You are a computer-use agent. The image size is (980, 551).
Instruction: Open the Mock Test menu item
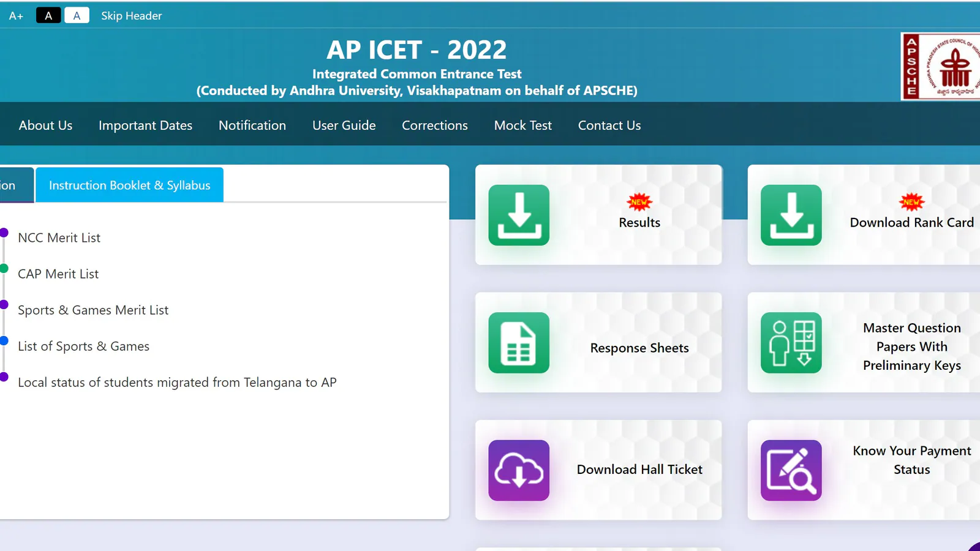tap(522, 126)
